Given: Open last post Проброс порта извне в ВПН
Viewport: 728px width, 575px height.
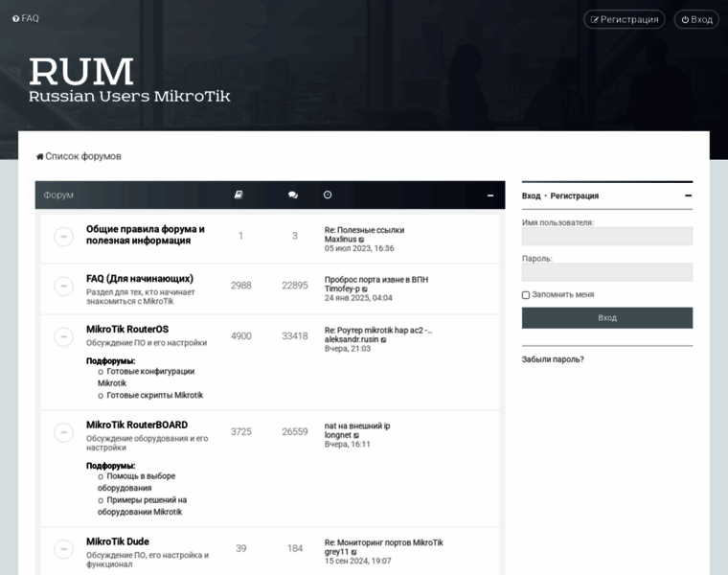Looking at the screenshot, I should point(376,280).
